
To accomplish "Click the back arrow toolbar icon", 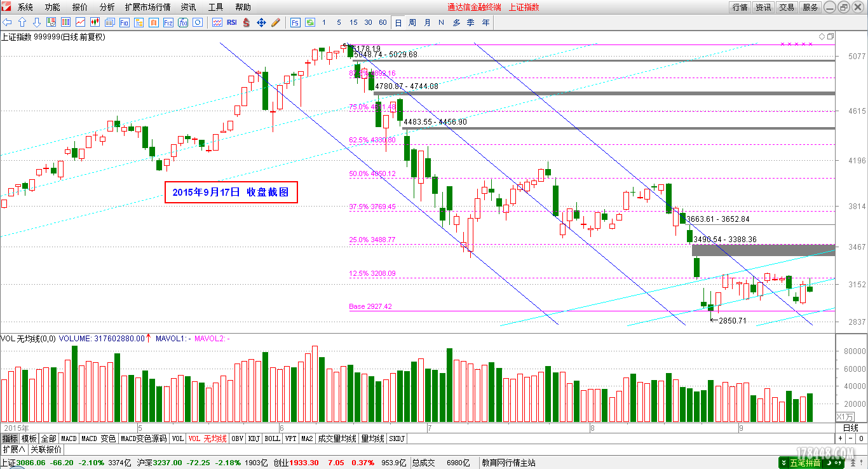I will pos(8,22).
